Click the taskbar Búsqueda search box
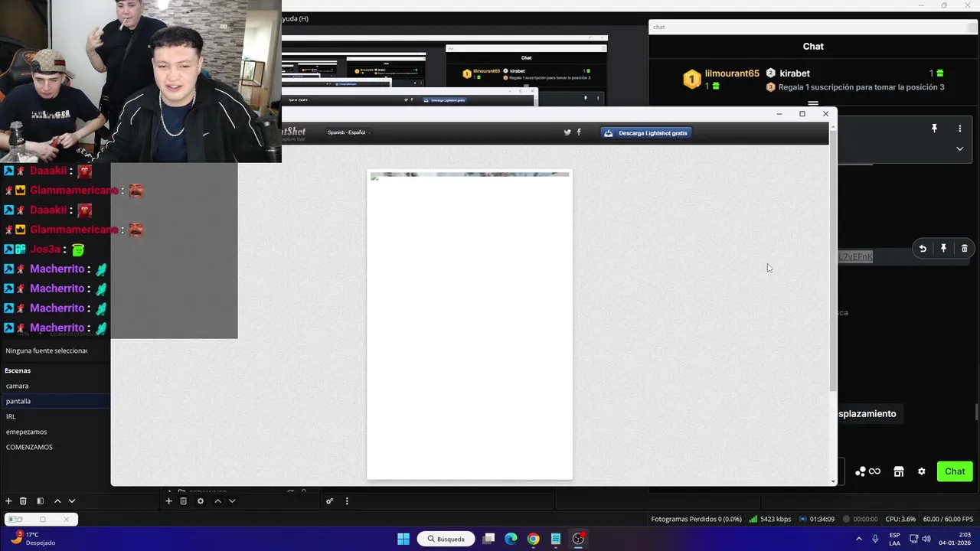980x551 pixels. 446,539
